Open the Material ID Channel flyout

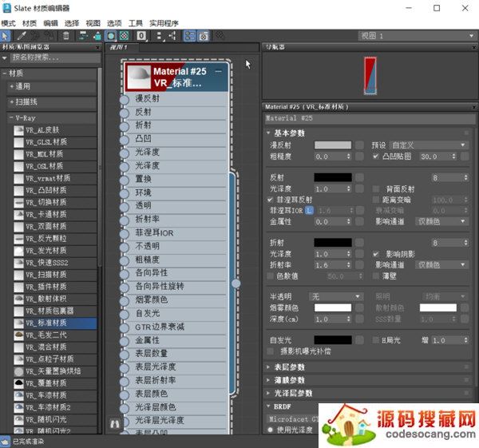pyautogui.click(x=141, y=36)
